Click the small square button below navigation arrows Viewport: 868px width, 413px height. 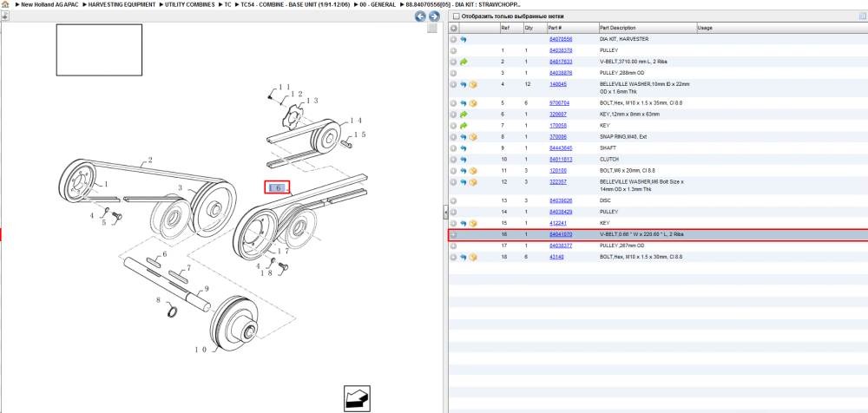(432, 29)
